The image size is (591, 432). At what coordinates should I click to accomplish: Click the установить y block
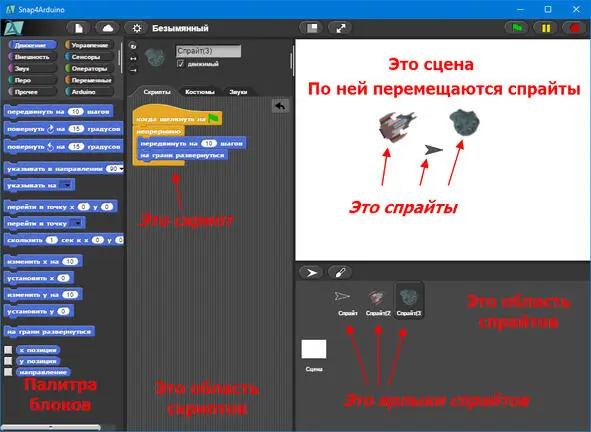[39, 311]
